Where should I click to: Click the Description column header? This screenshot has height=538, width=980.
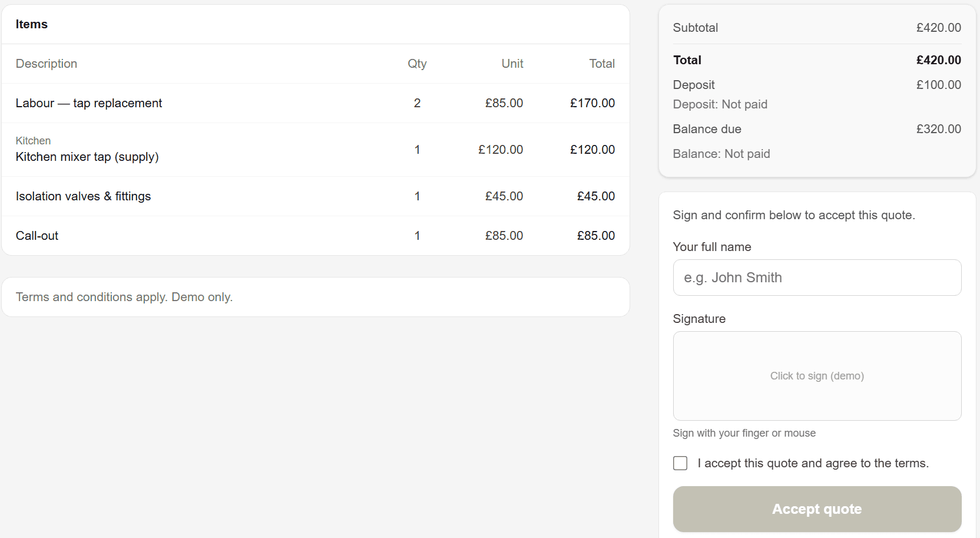click(x=47, y=64)
